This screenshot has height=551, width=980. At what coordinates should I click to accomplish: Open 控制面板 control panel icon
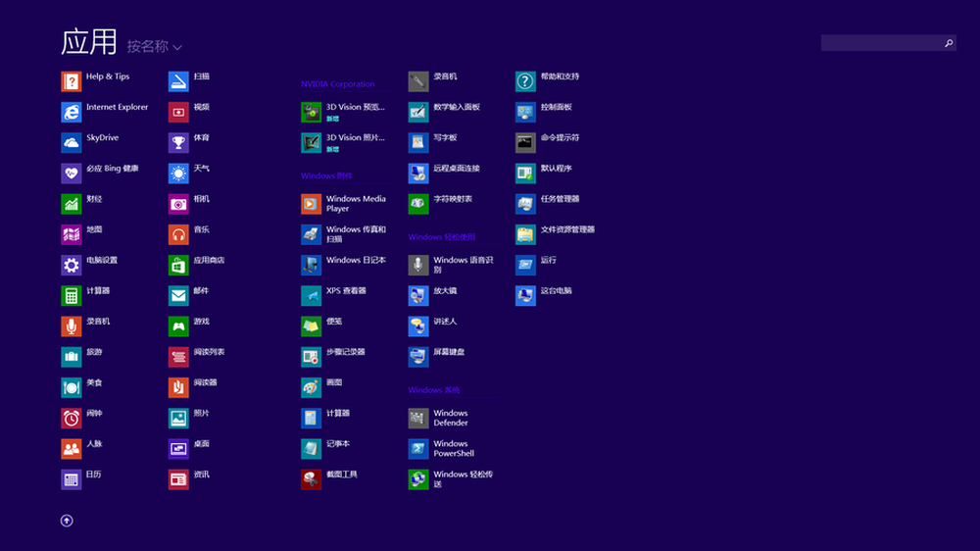tap(525, 112)
